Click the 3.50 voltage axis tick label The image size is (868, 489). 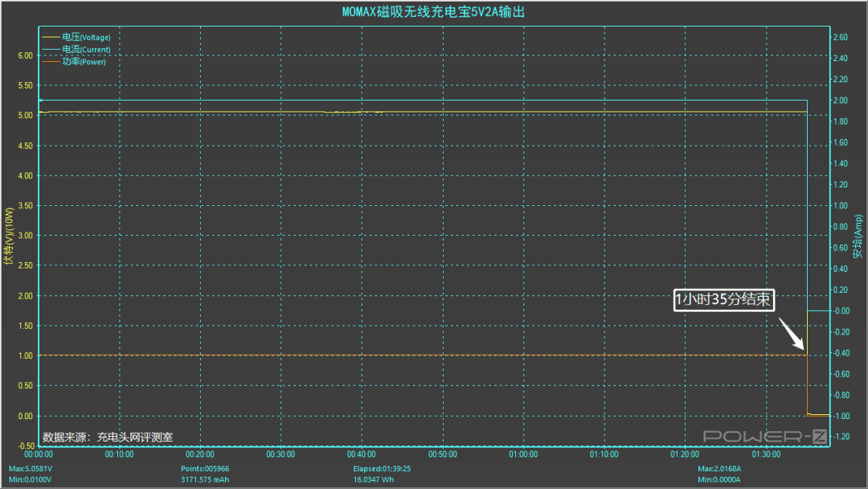pyautogui.click(x=26, y=205)
